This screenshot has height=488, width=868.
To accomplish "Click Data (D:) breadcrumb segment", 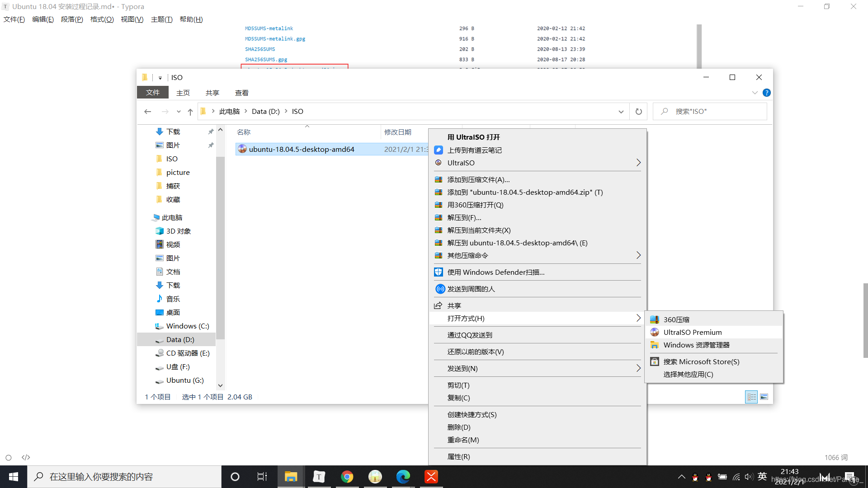I will [x=266, y=112].
